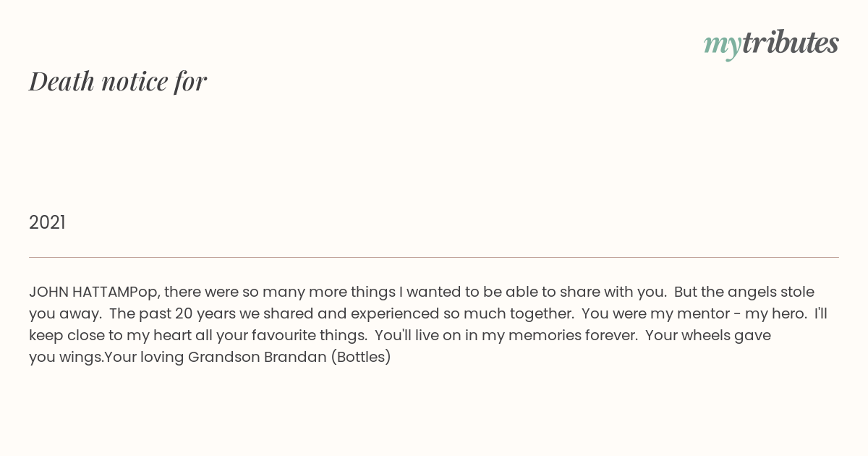Screen dimensions: 868x456
Task: Select the words "Your wheels gave"
Action: click(x=708, y=335)
